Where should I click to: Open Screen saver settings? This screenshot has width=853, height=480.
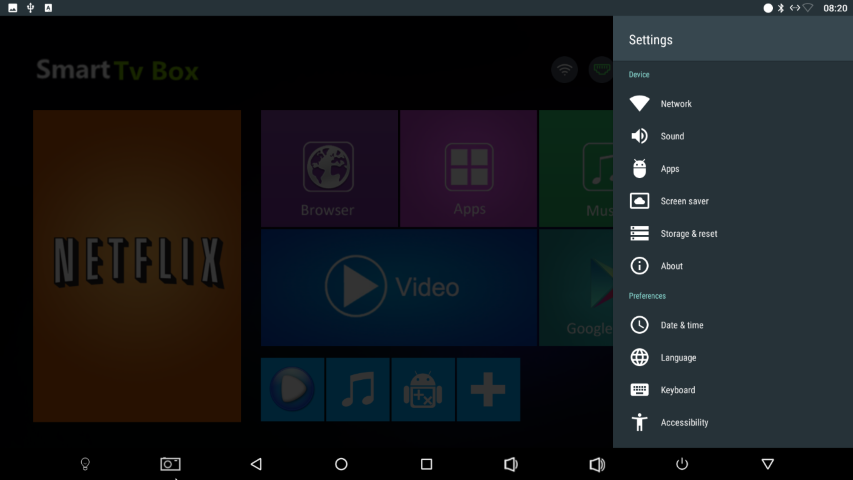click(x=733, y=201)
